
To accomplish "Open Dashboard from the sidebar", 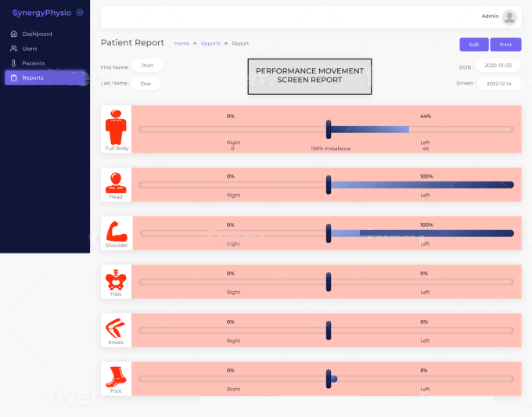I will click(x=37, y=34).
